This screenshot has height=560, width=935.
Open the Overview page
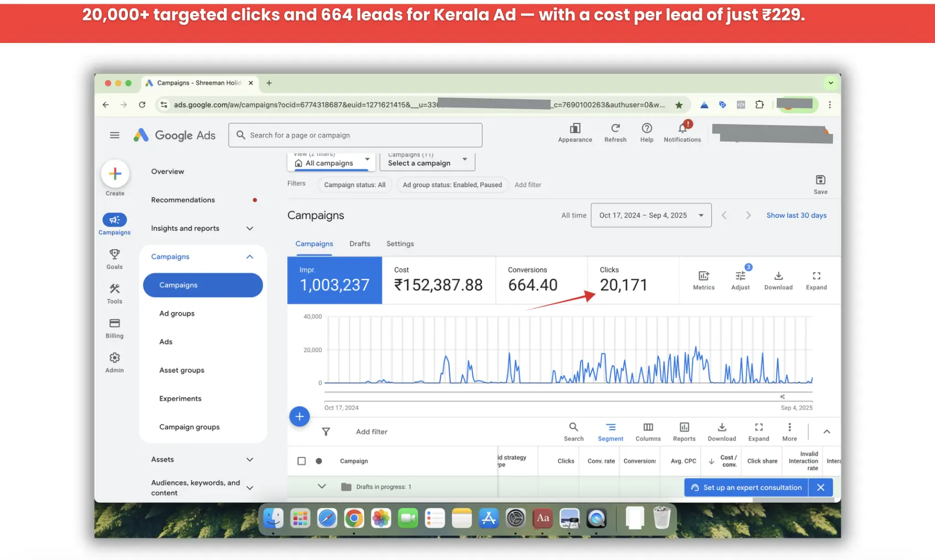point(168,171)
